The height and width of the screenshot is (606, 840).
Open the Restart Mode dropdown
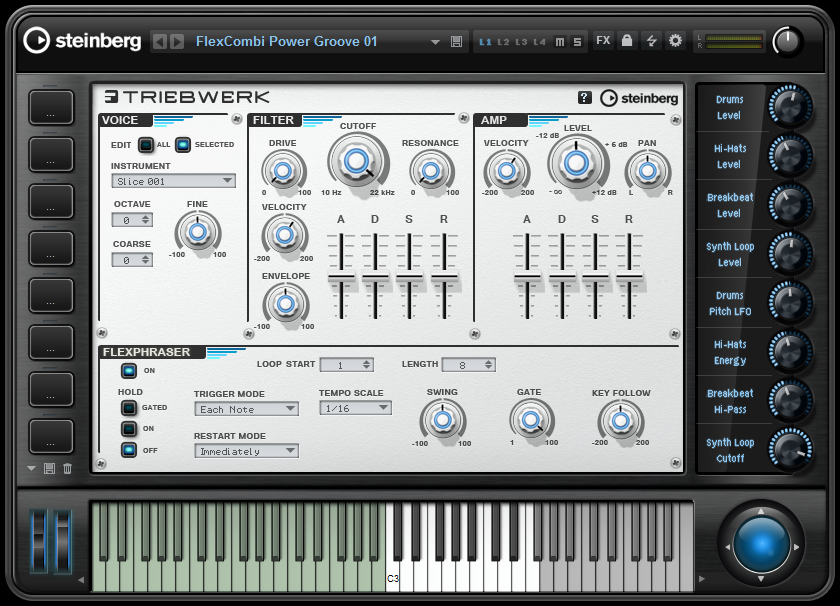point(246,451)
